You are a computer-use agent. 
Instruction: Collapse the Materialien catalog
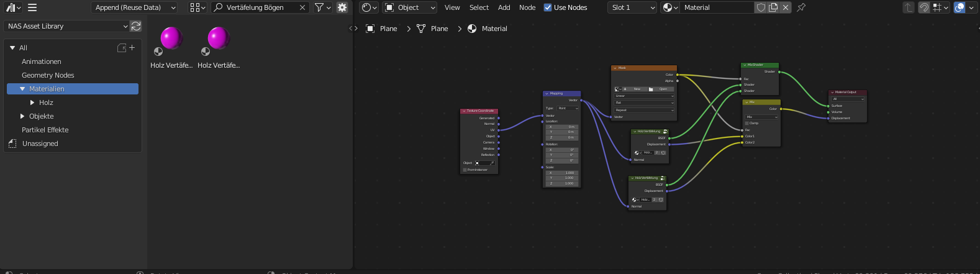tap(22, 89)
